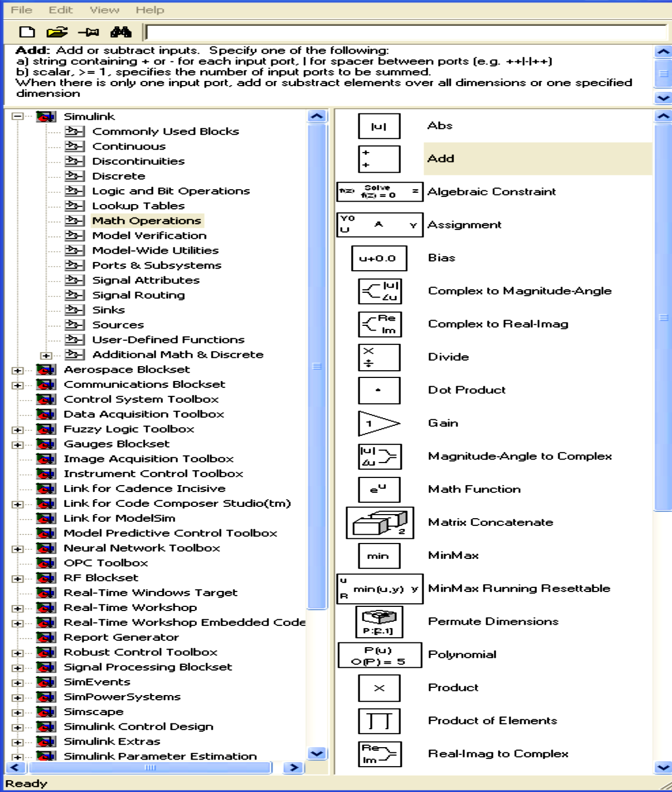Click block list scroll down arrow
The image size is (672, 792).
pos(663,768)
